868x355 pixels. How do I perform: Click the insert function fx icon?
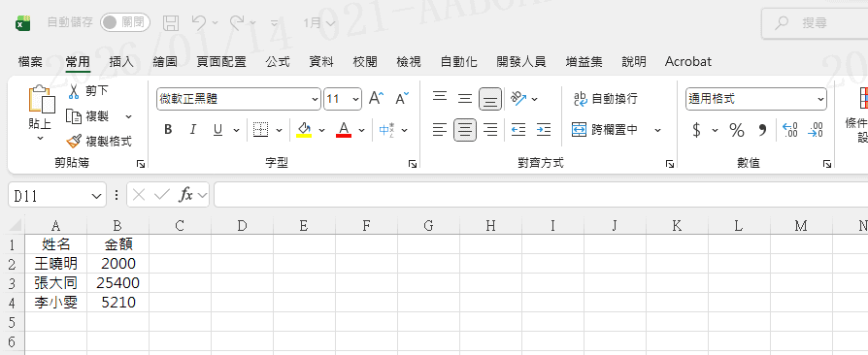pyautogui.click(x=186, y=195)
